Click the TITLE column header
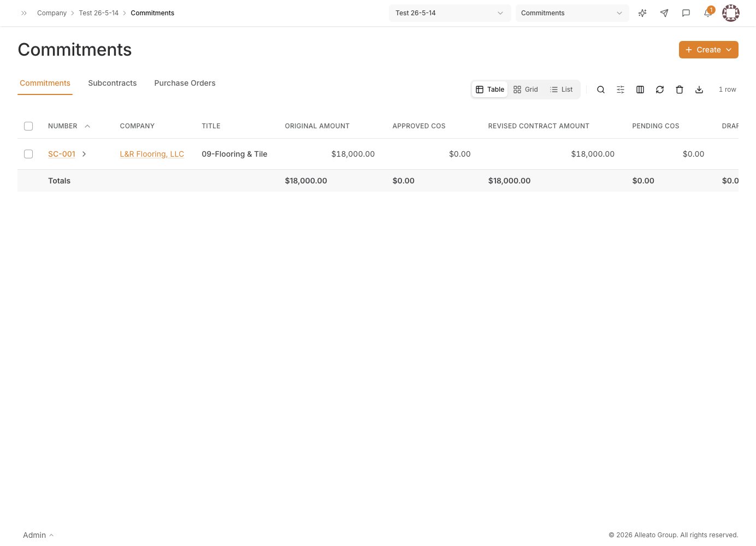 click(211, 126)
